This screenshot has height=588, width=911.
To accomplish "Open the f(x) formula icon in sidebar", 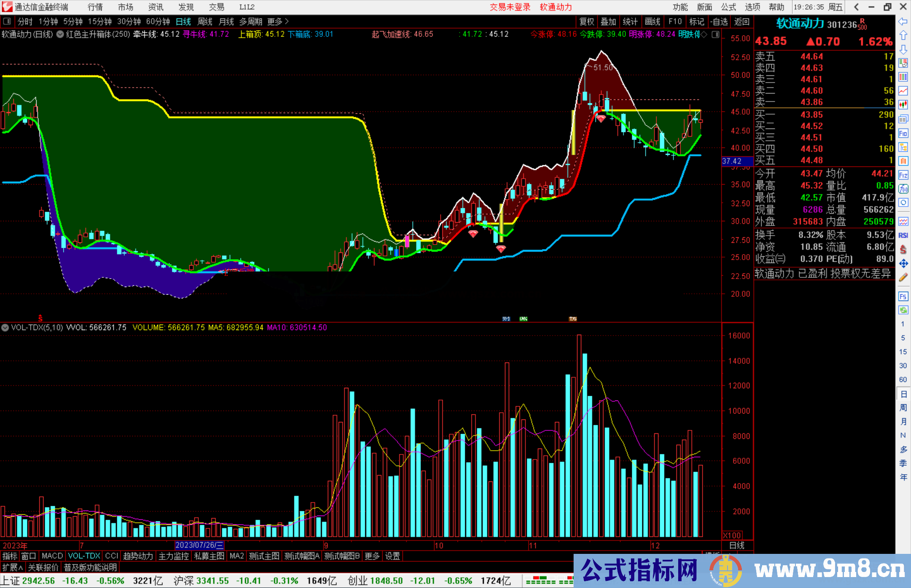I will coord(903,189).
